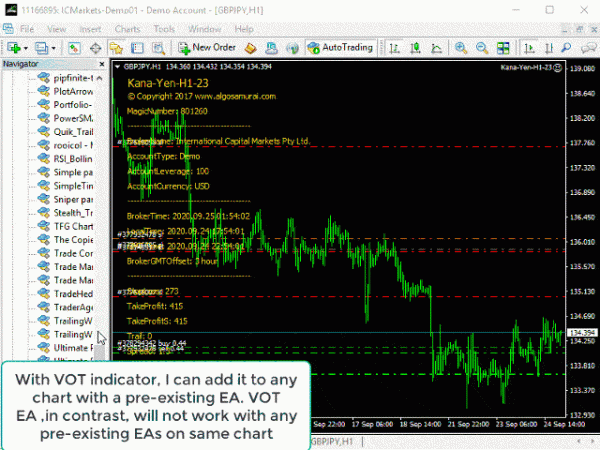The height and width of the screenshot is (450, 600).
Task: Open the Data Window toolbar icon
Action: click(96, 47)
